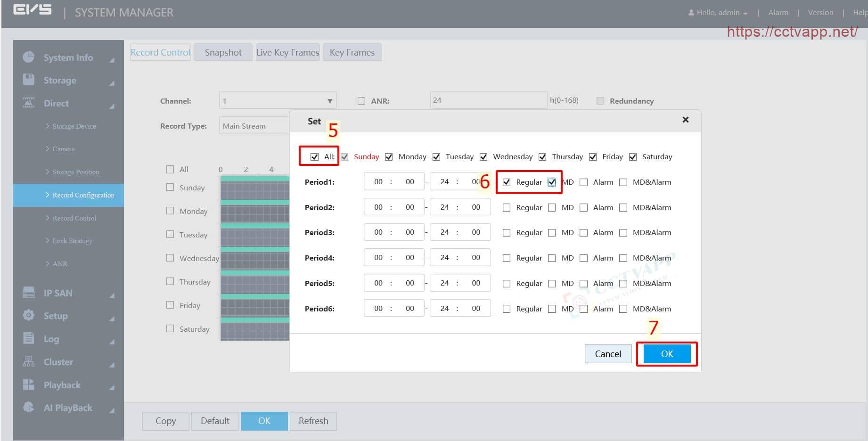This screenshot has width=868, height=441.
Task: Uncheck Regular for Period1
Action: point(507,182)
